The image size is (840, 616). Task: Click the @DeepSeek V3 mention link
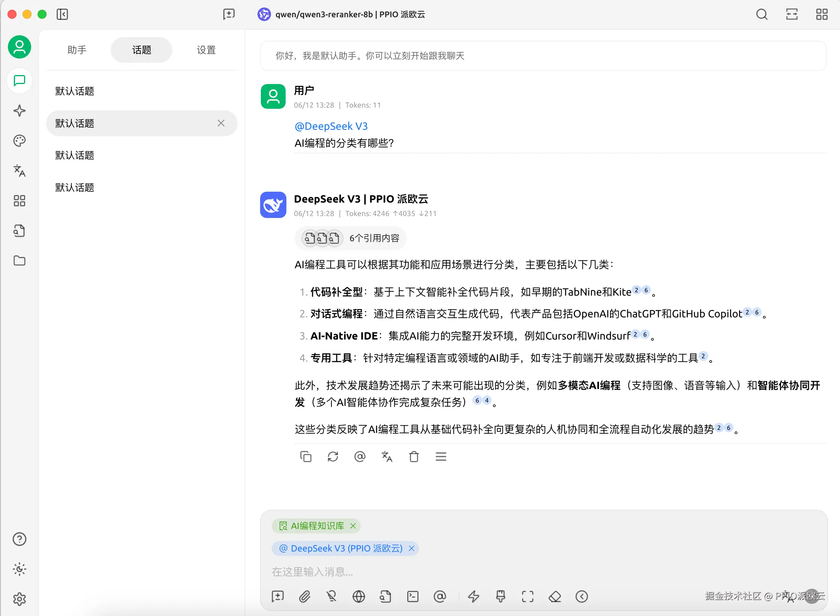point(331,126)
